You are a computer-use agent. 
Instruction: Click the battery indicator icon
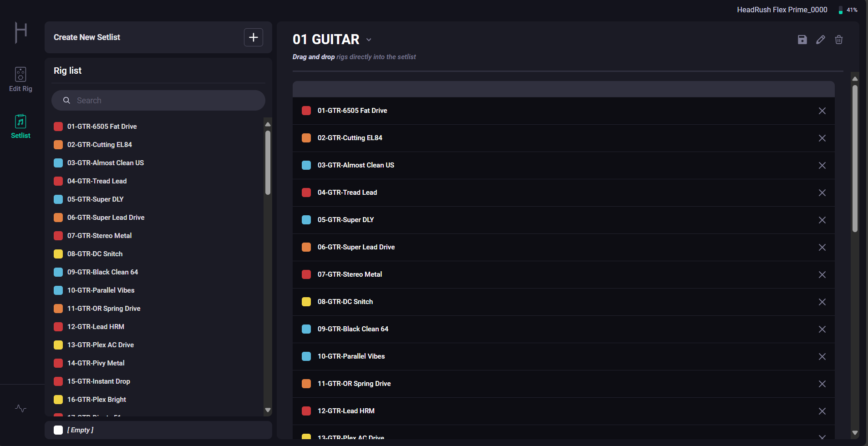[x=840, y=10]
